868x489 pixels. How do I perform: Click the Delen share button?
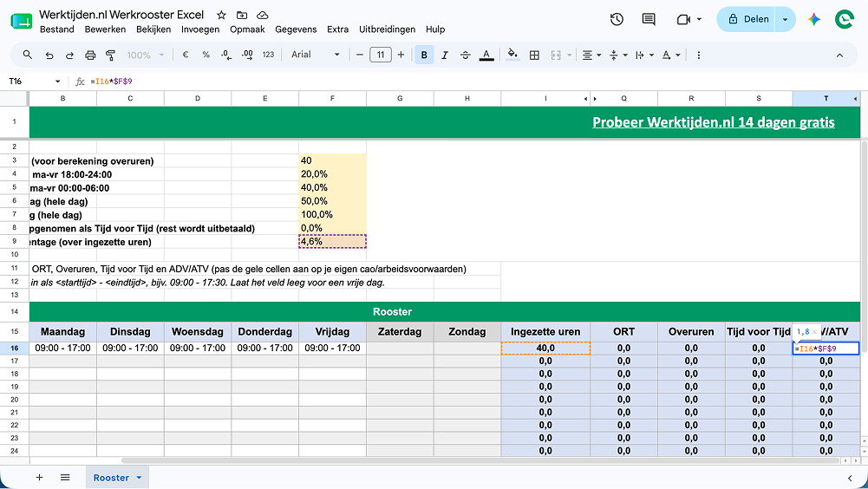[747, 19]
